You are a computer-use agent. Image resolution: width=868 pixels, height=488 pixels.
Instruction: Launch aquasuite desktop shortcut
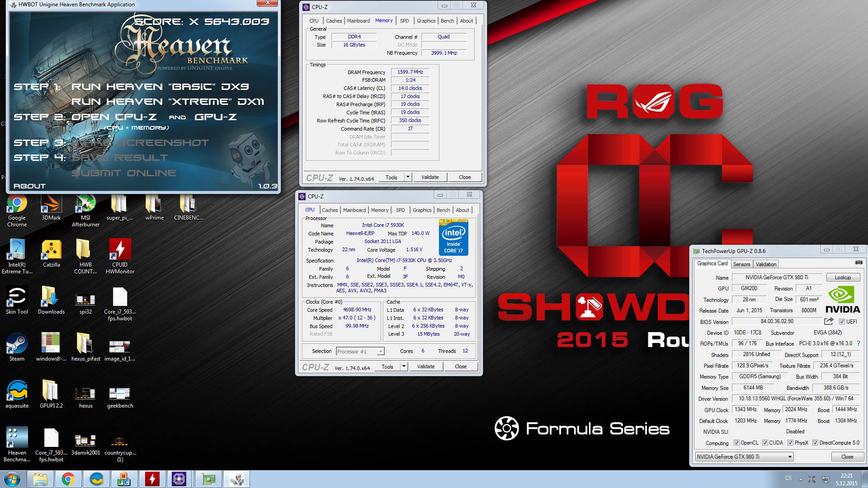pyautogui.click(x=17, y=395)
